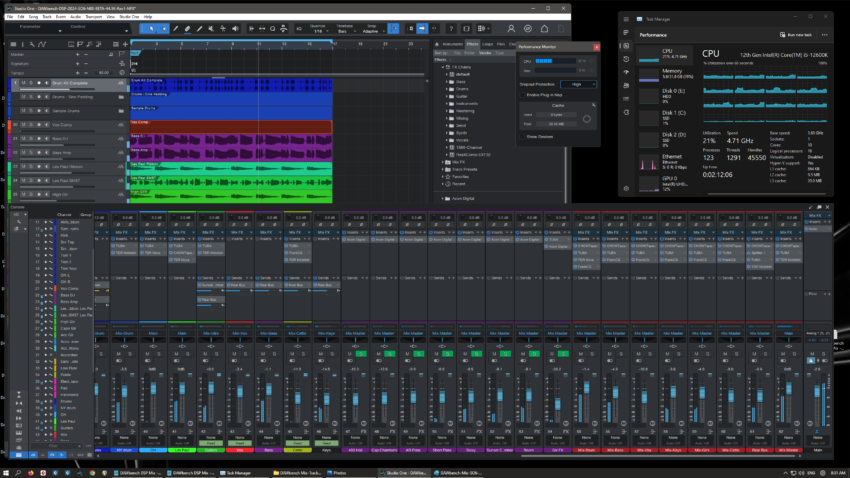This screenshot has width=850, height=478.
Task: Switch to Instruments browser tab
Action: click(x=451, y=44)
